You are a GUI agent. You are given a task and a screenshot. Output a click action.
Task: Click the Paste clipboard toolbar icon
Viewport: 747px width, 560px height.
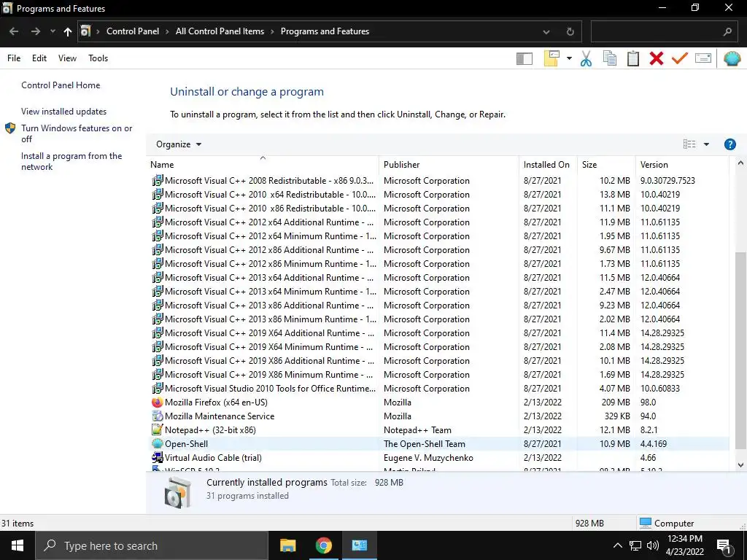click(x=632, y=58)
